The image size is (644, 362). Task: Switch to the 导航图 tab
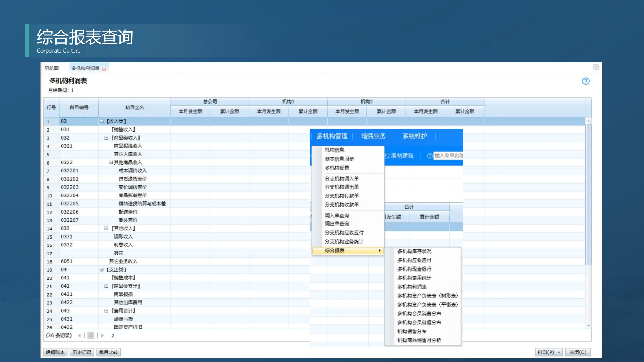52,68
